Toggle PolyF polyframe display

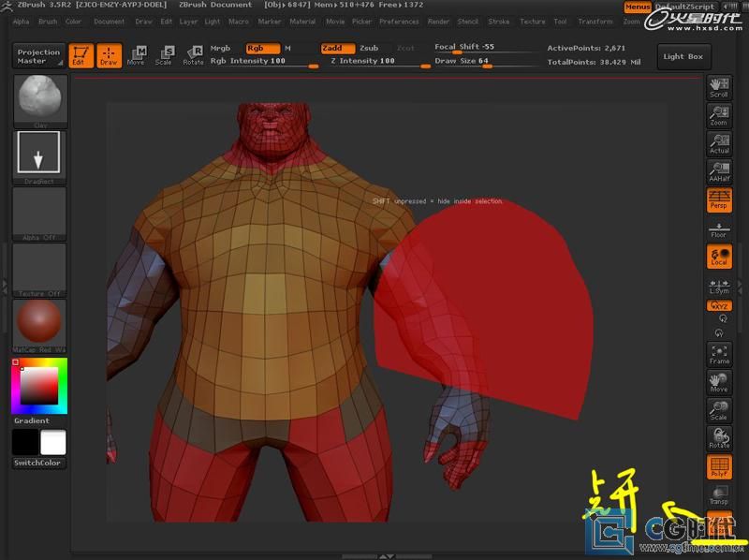(719, 467)
